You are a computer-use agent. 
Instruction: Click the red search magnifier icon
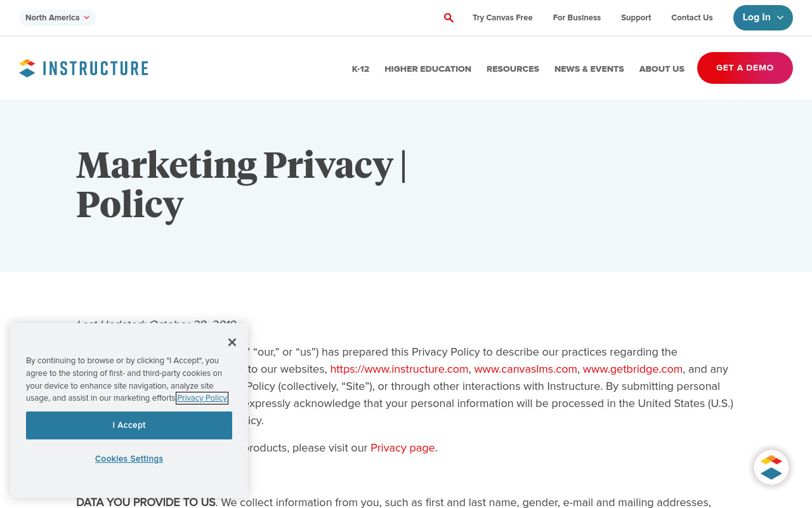[x=449, y=18]
